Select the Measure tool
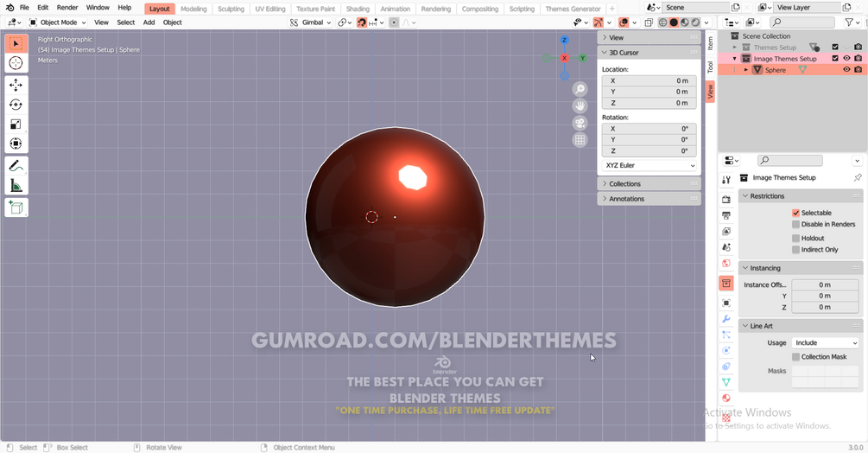This screenshot has width=868, height=453. (x=16, y=186)
